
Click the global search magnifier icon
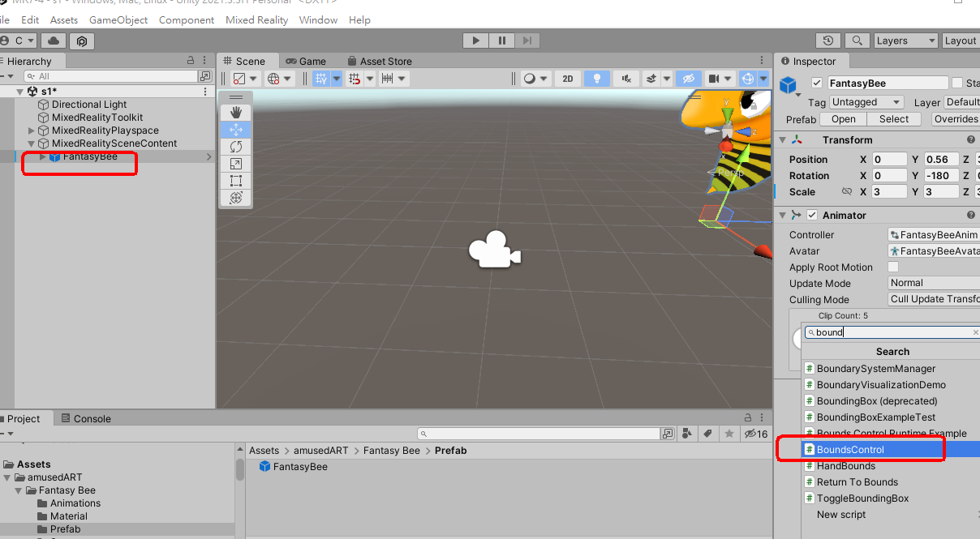856,41
